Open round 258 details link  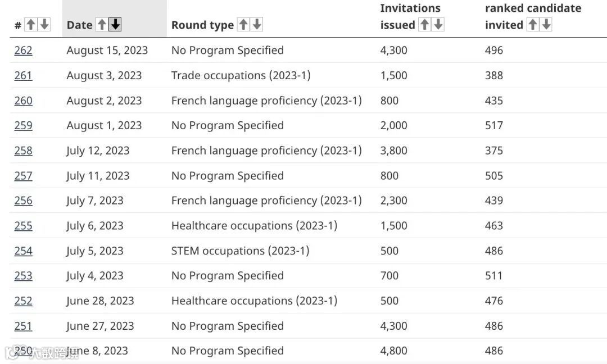[23, 151]
